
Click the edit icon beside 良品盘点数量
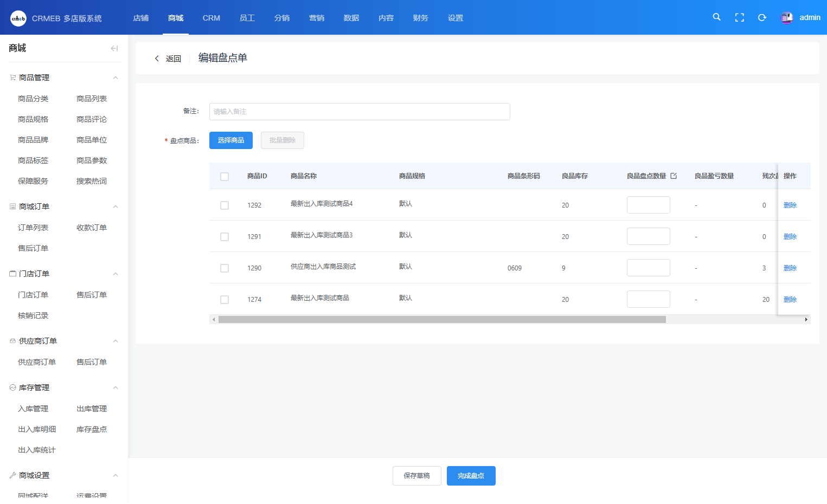[674, 176]
